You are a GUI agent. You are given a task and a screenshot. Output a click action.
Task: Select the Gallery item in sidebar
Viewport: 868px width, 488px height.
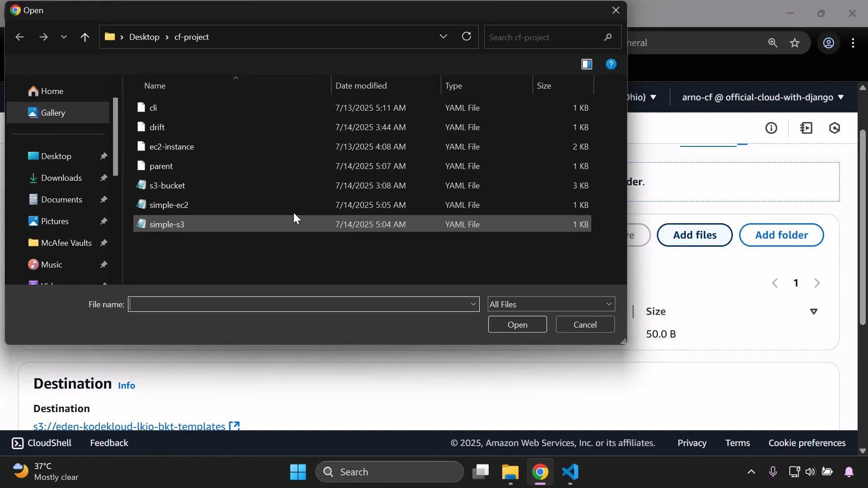click(x=53, y=113)
